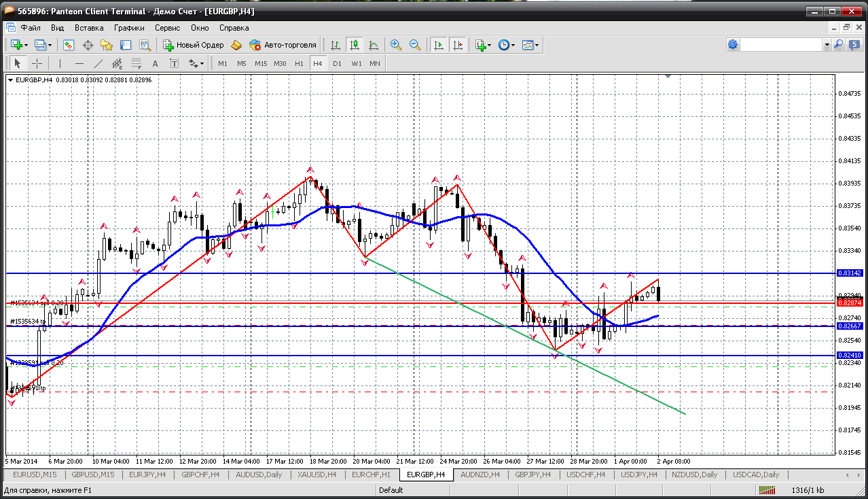868x499 pixels.
Task: Switch to D1 timeframe
Action: [x=337, y=63]
